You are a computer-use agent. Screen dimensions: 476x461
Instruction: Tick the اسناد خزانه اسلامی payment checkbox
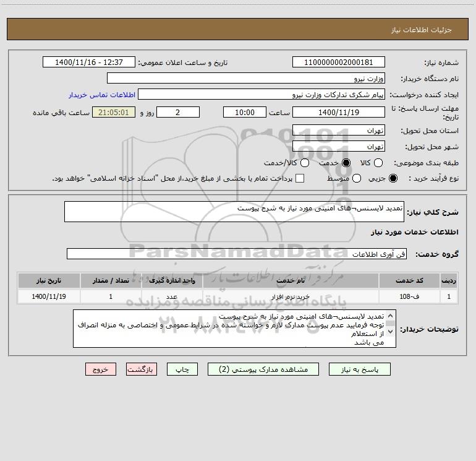tap(300, 178)
